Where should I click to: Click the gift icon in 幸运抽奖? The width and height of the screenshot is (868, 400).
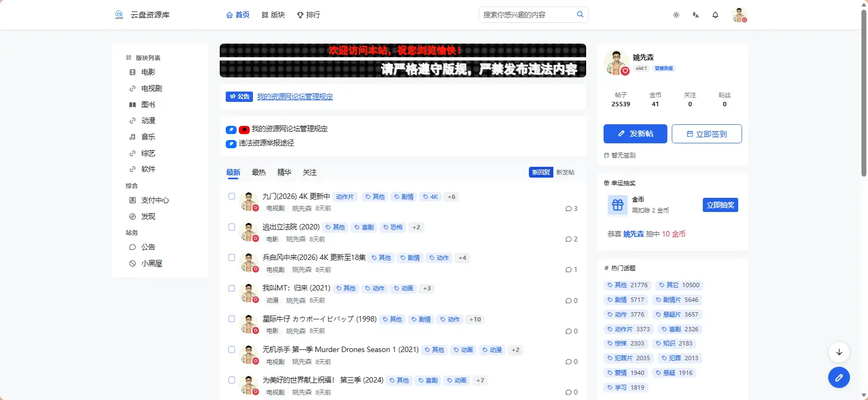(618, 205)
